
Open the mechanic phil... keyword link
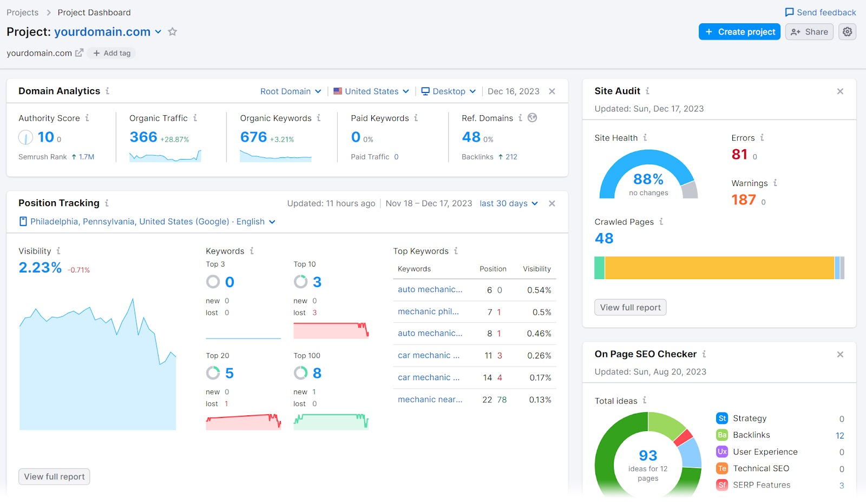point(428,312)
